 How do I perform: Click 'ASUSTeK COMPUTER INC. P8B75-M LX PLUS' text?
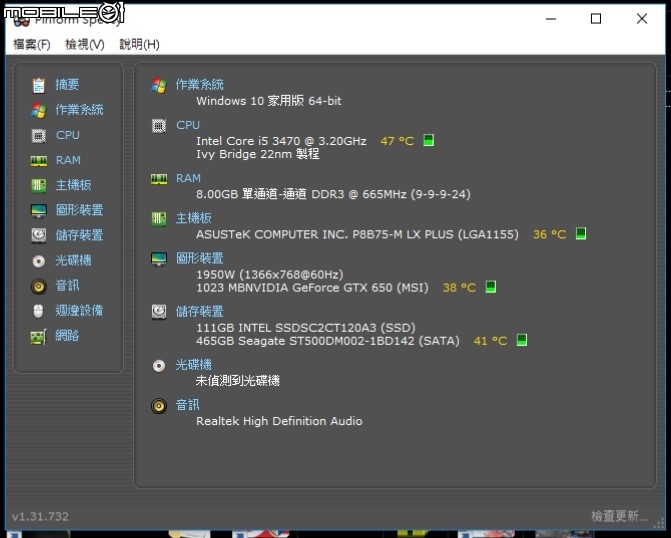point(357,234)
